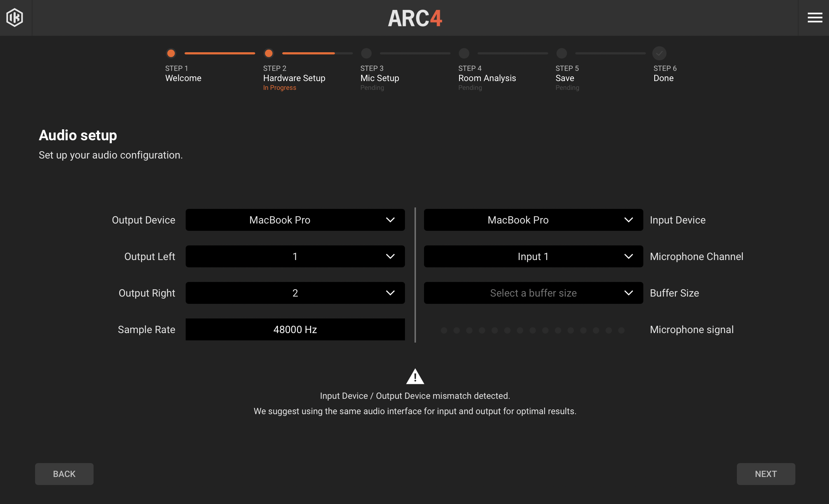Select Step 4 Room Analysis marker
Image resolution: width=829 pixels, height=504 pixels.
pos(464,53)
